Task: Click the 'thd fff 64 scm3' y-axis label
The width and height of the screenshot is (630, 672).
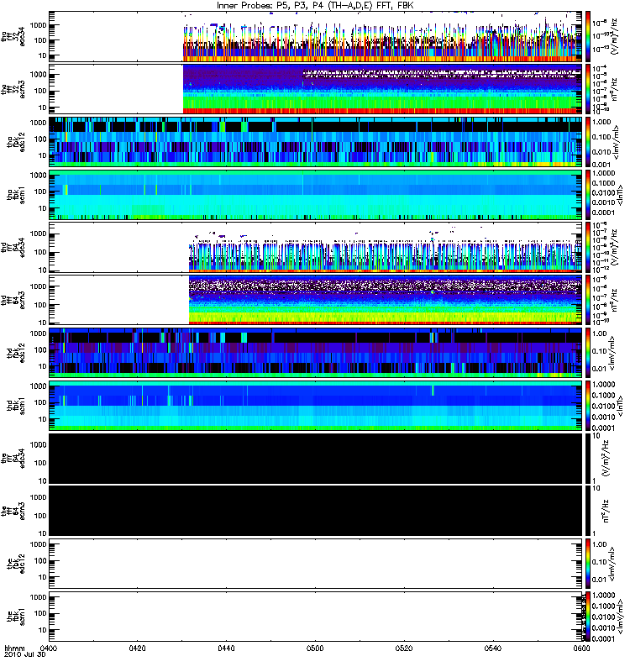Action: coord(13,300)
